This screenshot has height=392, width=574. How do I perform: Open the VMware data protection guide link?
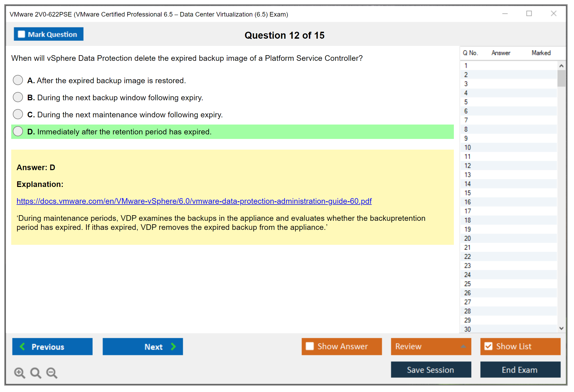[x=194, y=201]
